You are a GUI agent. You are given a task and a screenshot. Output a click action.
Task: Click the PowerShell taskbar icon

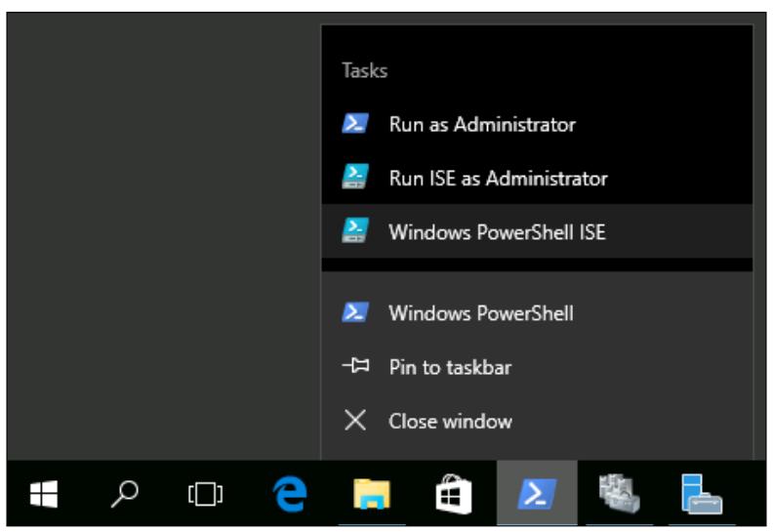537,493
